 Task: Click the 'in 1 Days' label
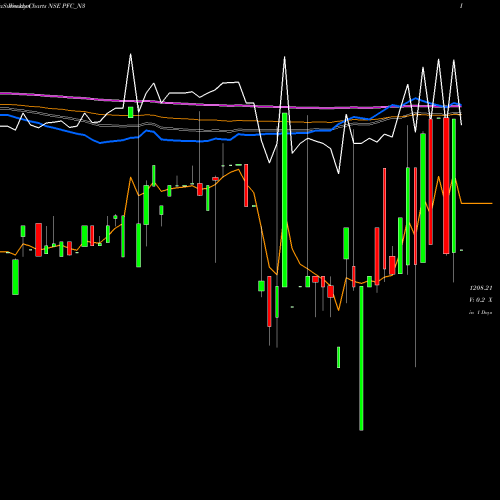click(481, 313)
